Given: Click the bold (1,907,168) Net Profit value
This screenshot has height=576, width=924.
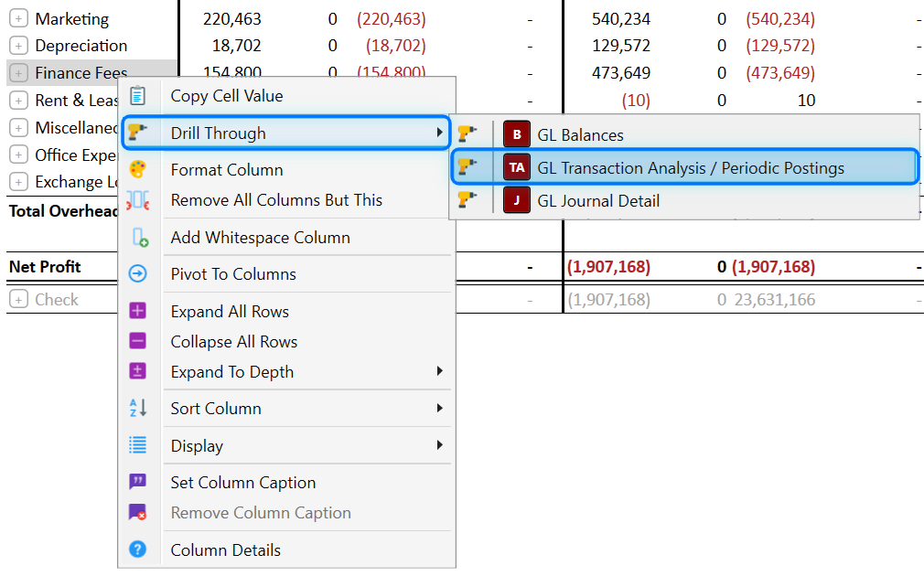Looking at the screenshot, I should click(x=608, y=267).
